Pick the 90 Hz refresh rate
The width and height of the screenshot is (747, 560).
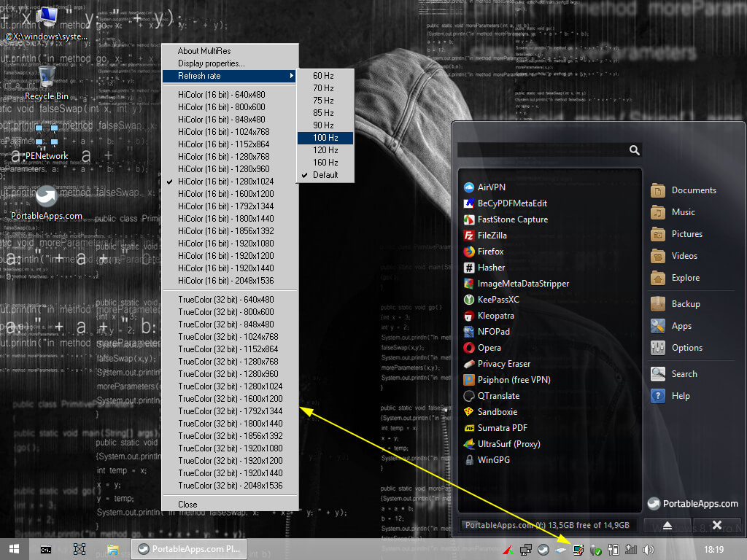(325, 125)
